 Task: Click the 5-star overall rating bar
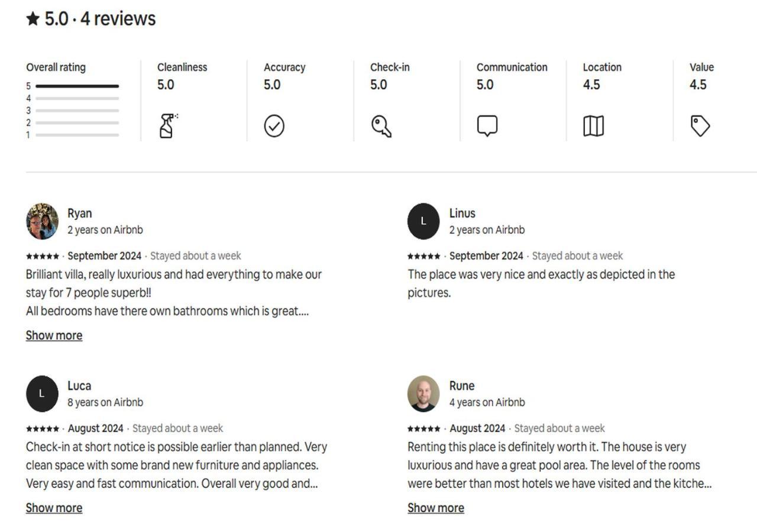[x=77, y=86]
